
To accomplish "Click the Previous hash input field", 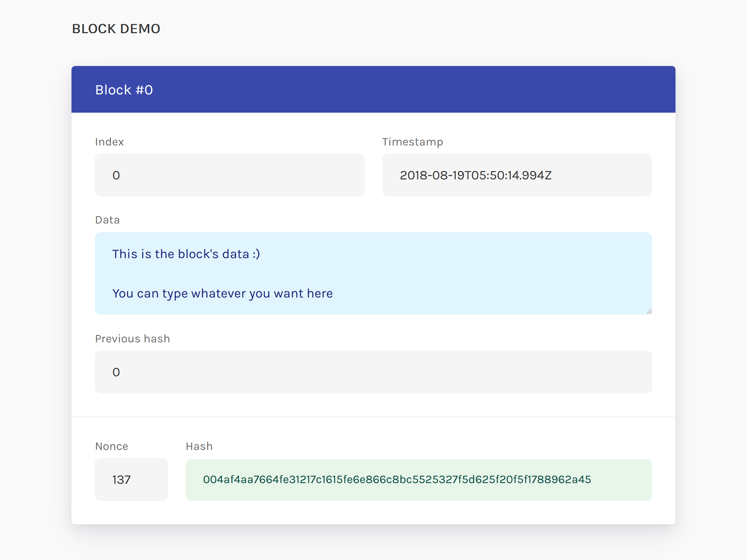I will [x=373, y=372].
